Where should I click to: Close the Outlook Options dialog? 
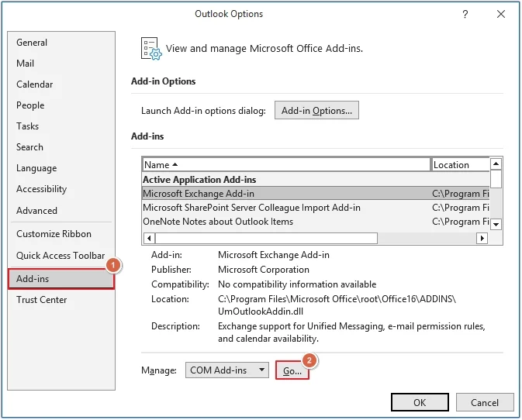(501, 14)
